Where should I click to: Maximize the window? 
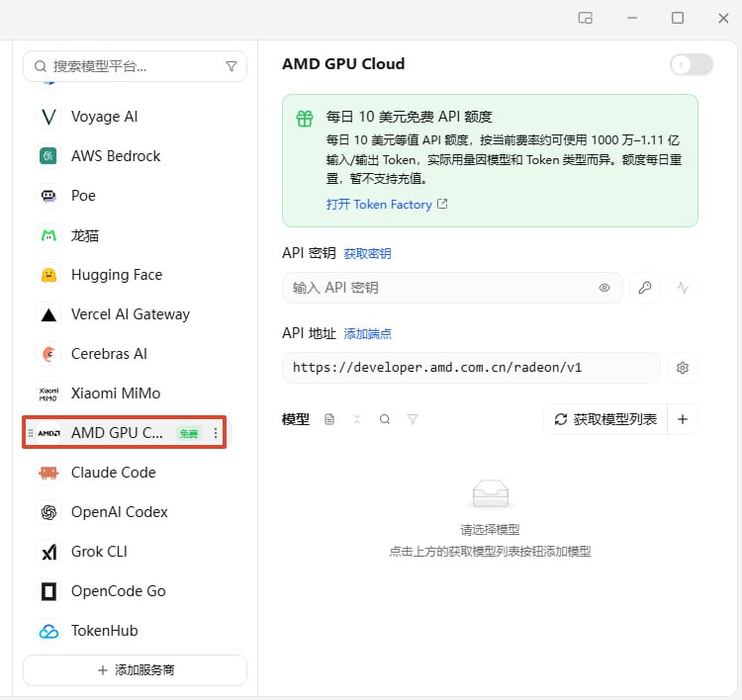(x=678, y=18)
